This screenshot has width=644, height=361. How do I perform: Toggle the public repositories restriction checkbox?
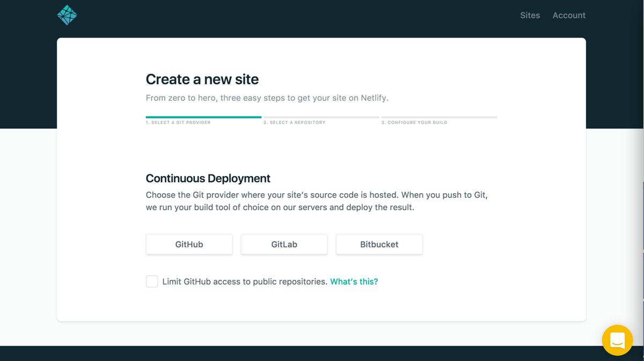tap(151, 281)
